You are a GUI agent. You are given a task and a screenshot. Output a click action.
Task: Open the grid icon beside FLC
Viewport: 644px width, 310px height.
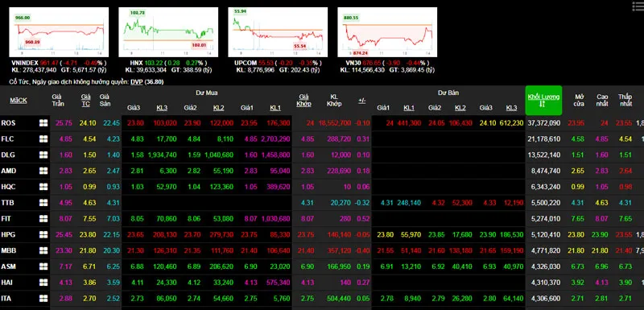(43, 139)
